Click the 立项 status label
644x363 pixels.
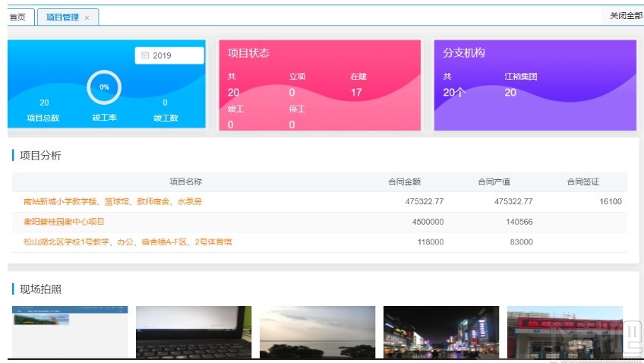298,77
